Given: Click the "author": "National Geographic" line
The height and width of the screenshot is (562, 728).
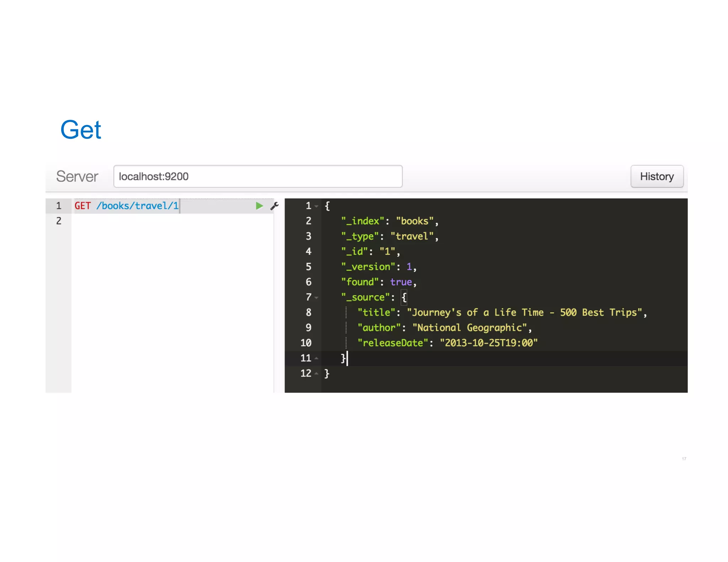Looking at the screenshot, I should [x=444, y=328].
